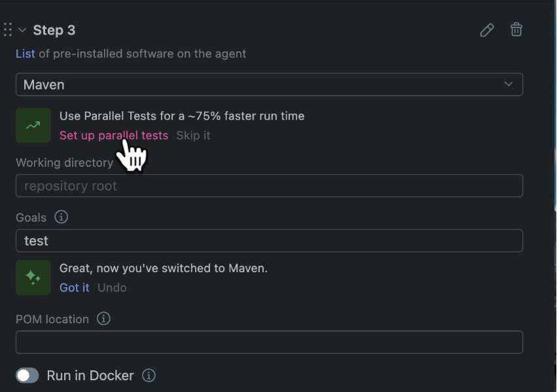The image size is (557, 392).
Task: Grab the Step 3 drag handle
Action: click(x=8, y=30)
